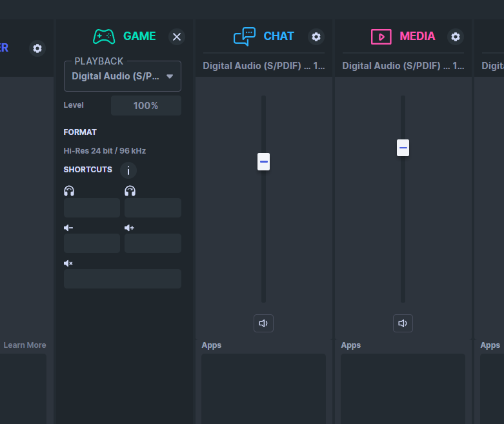This screenshot has height=424, width=504.
Task: Click the volume up speaker icon
Action: pos(129,228)
